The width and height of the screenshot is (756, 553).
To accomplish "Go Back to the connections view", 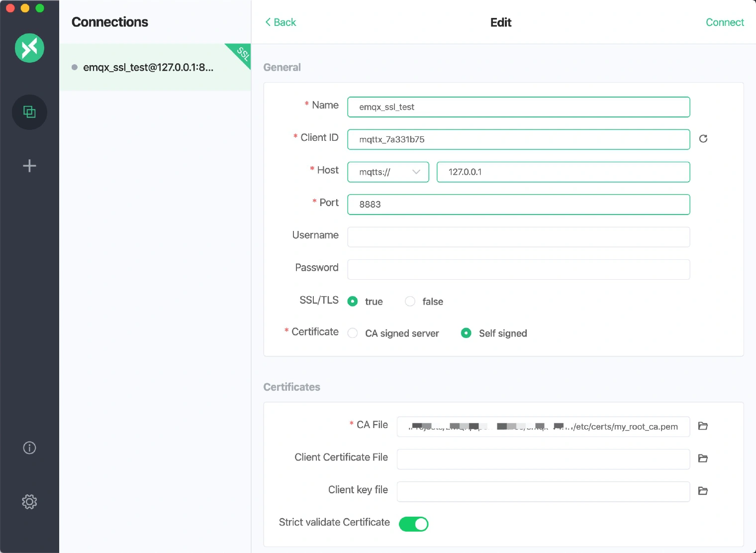I will click(x=280, y=22).
